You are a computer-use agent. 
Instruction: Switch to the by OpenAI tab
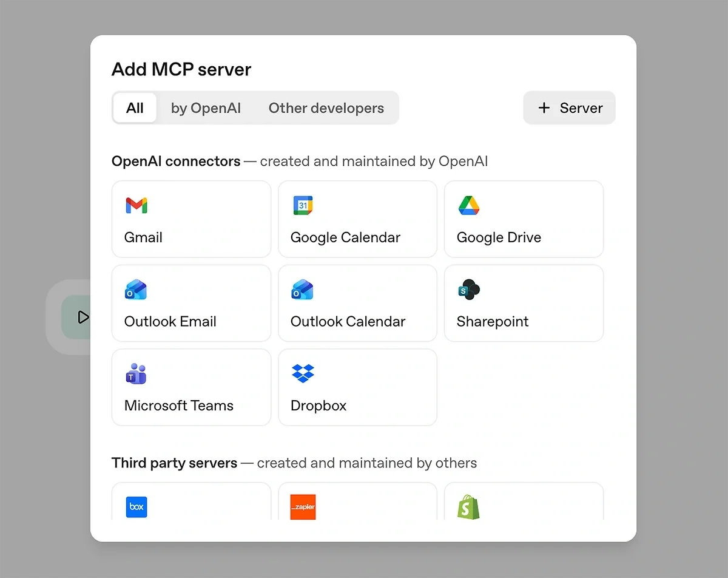coord(206,107)
